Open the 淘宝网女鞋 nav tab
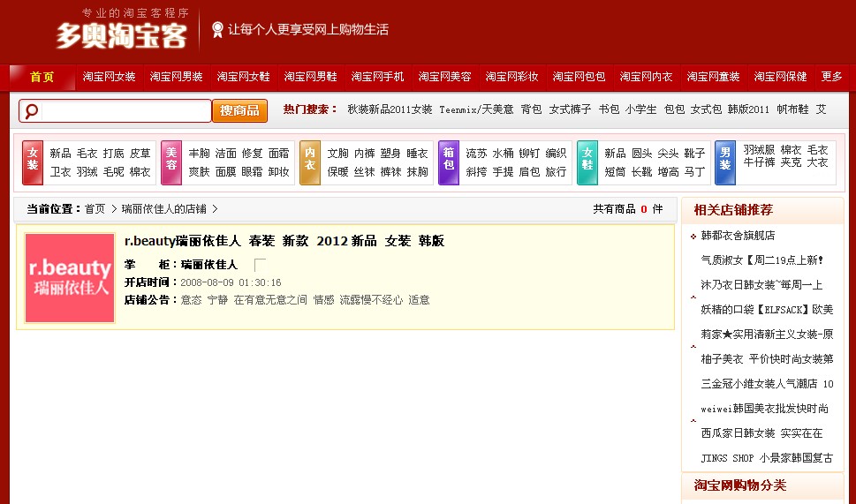Image resolution: width=856 pixels, height=504 pixels. click(244, 77)
